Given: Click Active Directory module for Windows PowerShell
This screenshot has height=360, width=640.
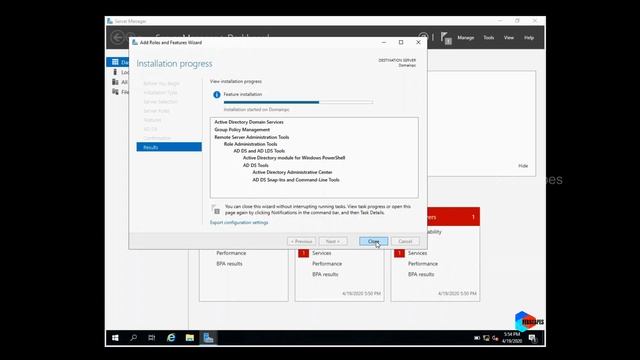Looking at the screenshot, I should 294,158.
